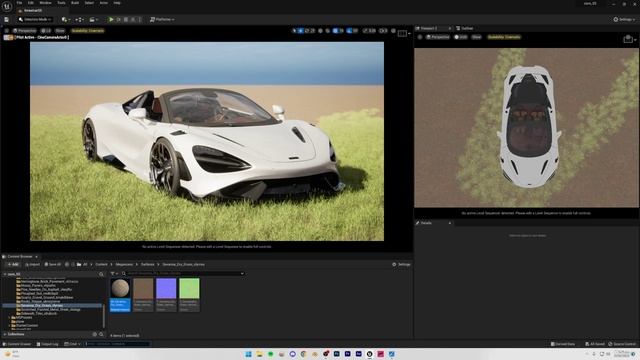Open the Selection Mode dropdown
Image resolution: width=640 pixels, height=360 pixels.
35,19
